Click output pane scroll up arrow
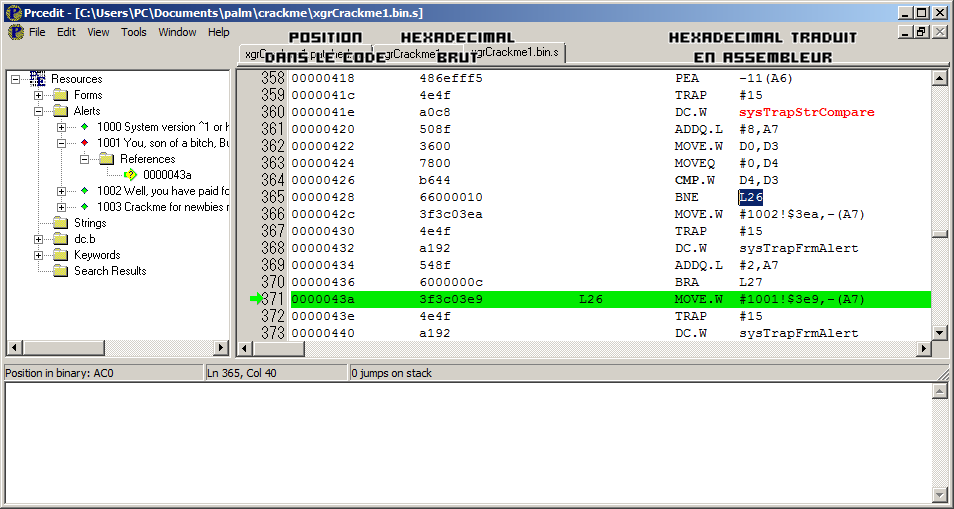The height and width of the screenshot is (509, 954). [939, 391]
